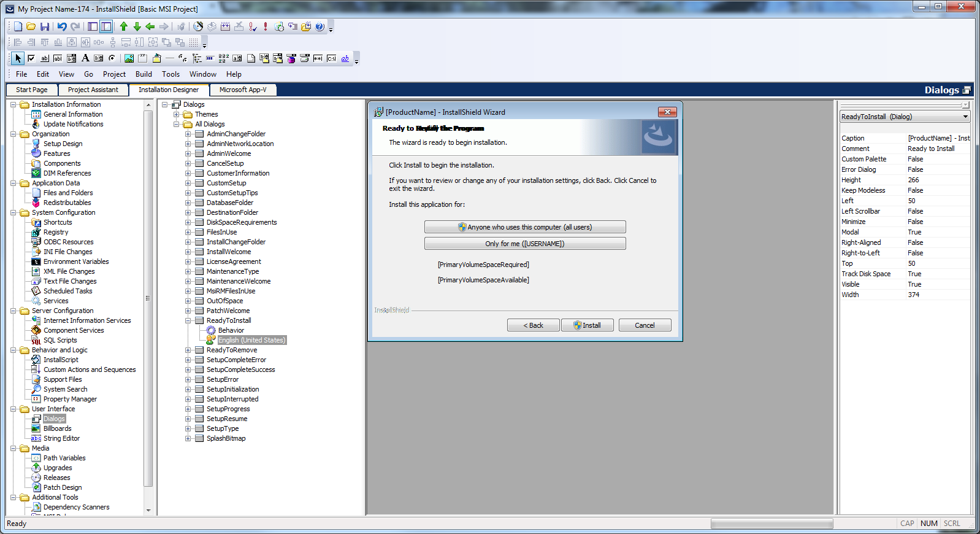
Task: Collapse the ReadyToInstall dialog node
Action: [x=188, y=320]
